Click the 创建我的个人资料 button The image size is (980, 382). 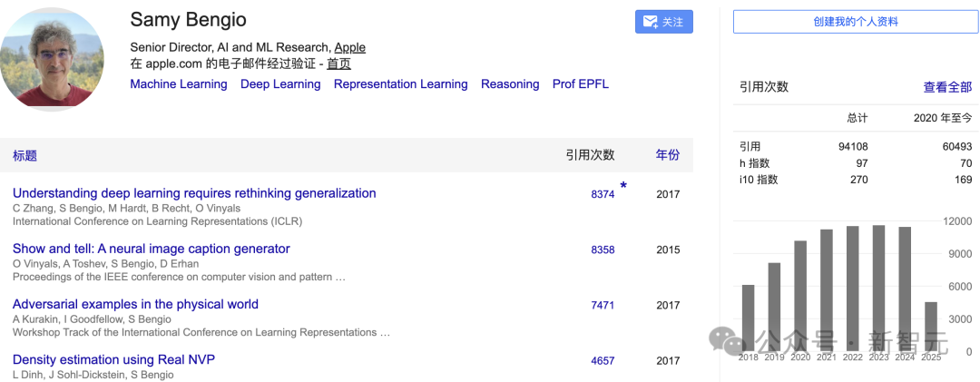click(x=856, y=22)
